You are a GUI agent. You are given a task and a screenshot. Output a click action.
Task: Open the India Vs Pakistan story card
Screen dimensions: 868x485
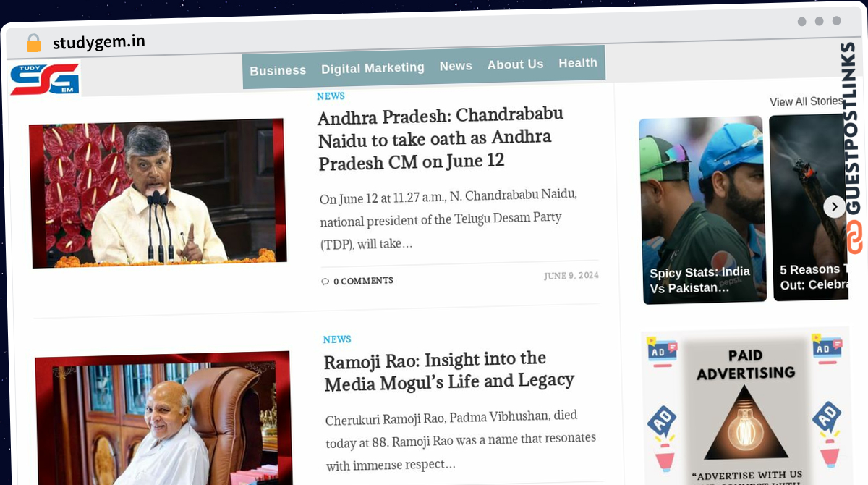[703, 209]
